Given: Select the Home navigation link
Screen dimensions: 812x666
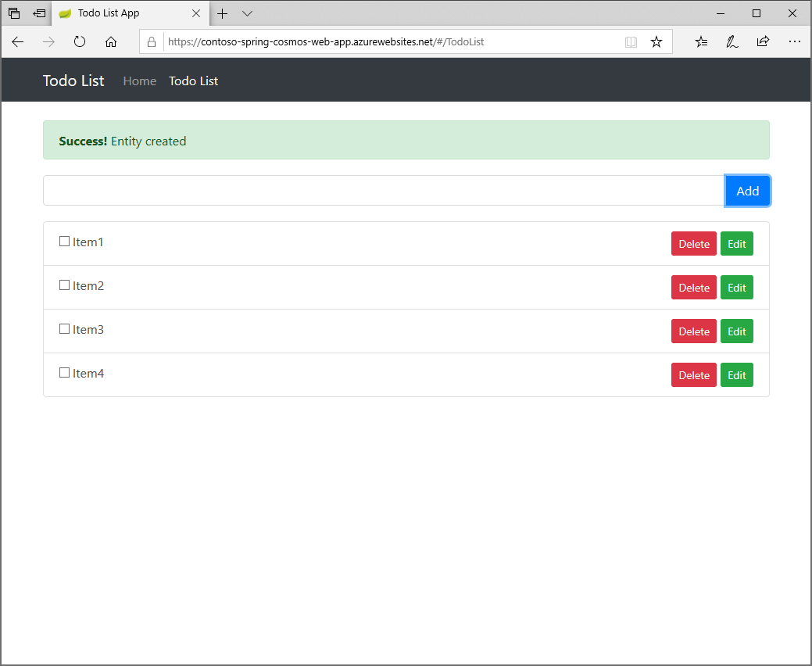Looking at the screenshot, I should point(139,81).
